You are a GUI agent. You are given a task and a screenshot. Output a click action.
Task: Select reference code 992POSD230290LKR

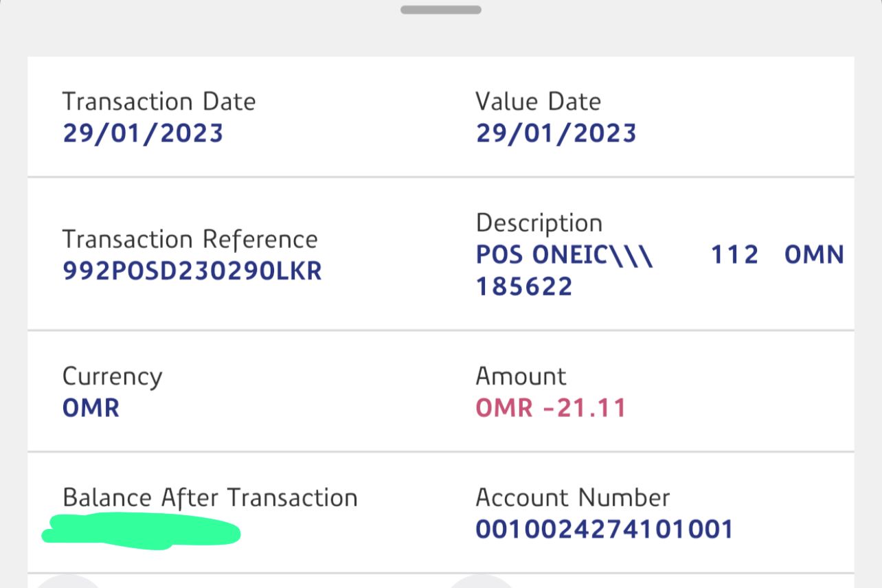(192, 271)
